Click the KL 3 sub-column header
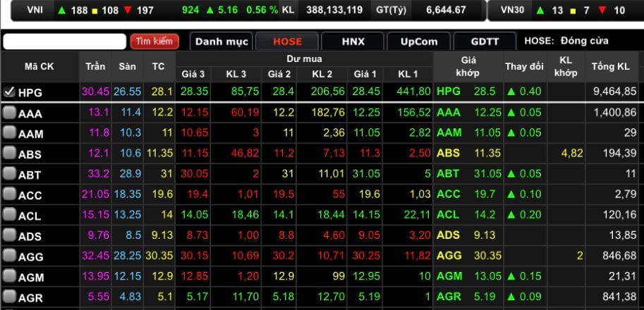The height and width of the screenshot is (310, 644). coord(236,74)
